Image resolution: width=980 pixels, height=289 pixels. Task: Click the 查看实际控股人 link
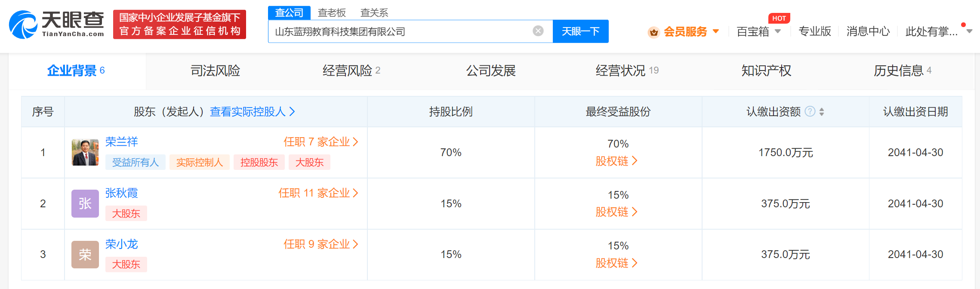point(252,112)
